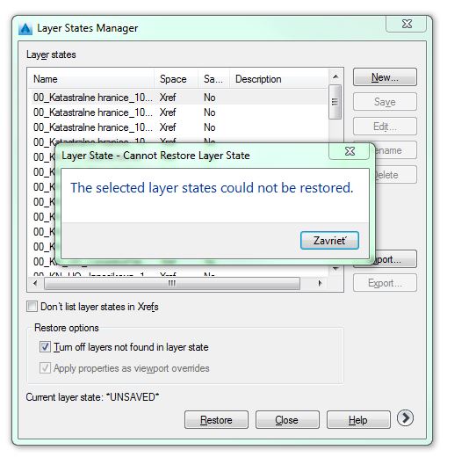
Task: Click the horizontal scrollbar left arrow
Action: click(35, 283)
